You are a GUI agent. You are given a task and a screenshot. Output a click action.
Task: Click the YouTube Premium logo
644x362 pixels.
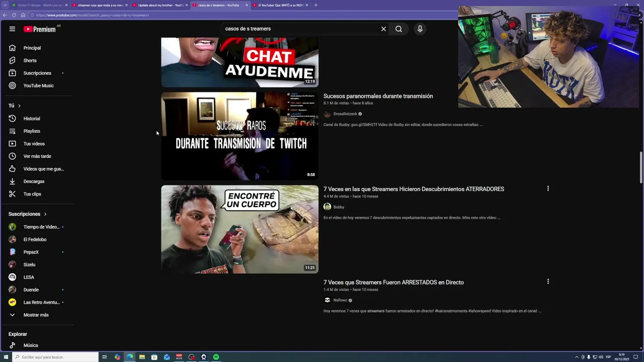point(39,29)
